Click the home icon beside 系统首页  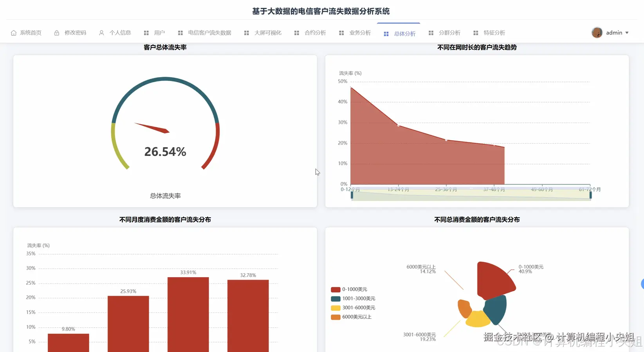(14, 33)
